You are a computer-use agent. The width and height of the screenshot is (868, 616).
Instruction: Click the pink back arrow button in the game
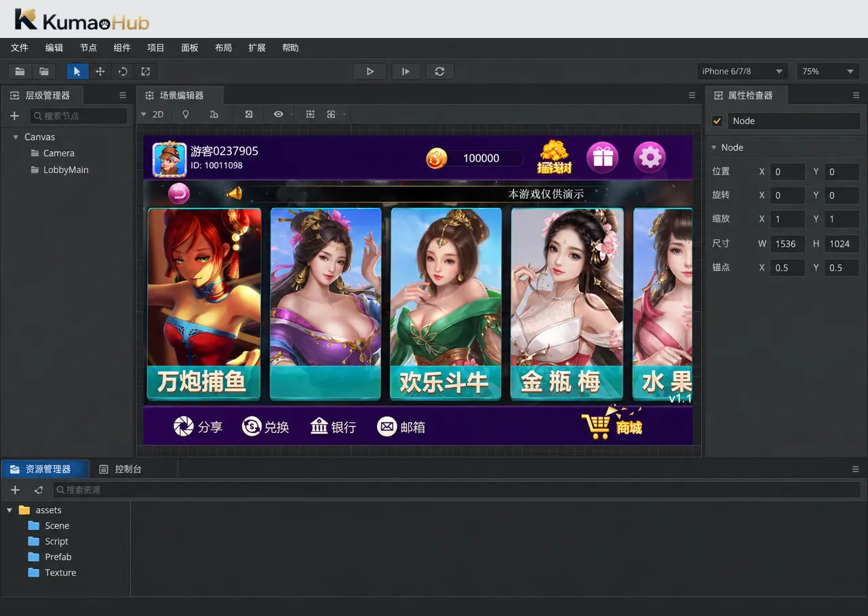pyautogui.click(x=179, y=194)
